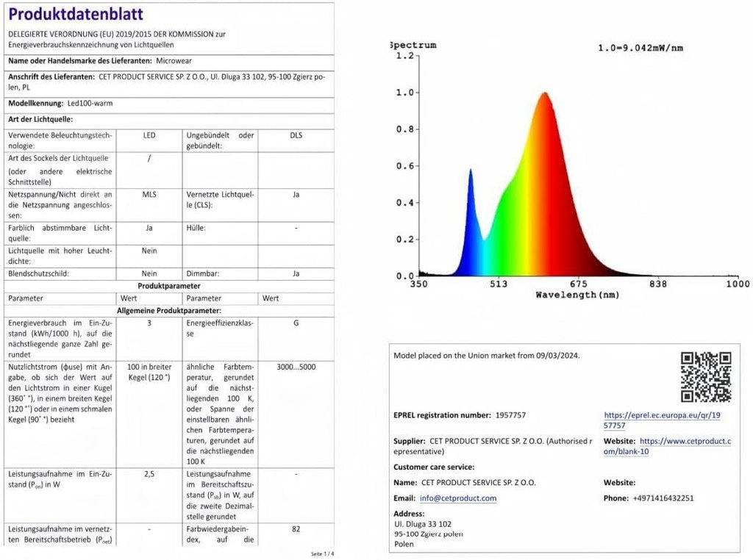Click the EPREL registration number 1957757
This screenshot has width=753, height=560.
point(510,415)
